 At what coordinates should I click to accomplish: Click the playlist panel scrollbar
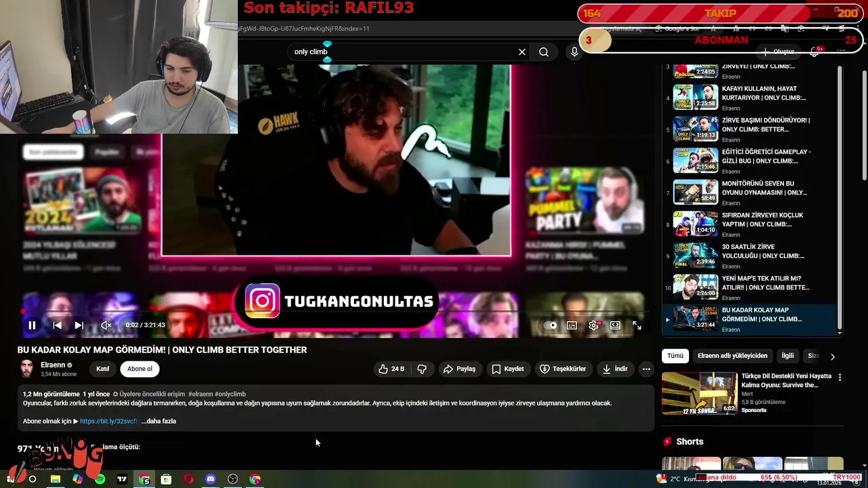(840, 197)
